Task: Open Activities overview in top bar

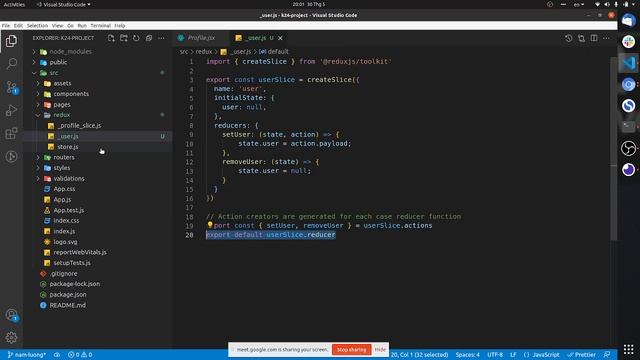Action: (x=14, y=4)
